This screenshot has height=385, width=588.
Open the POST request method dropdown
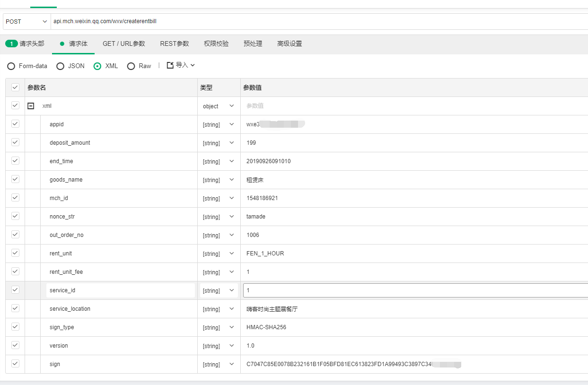coord(26,21)
